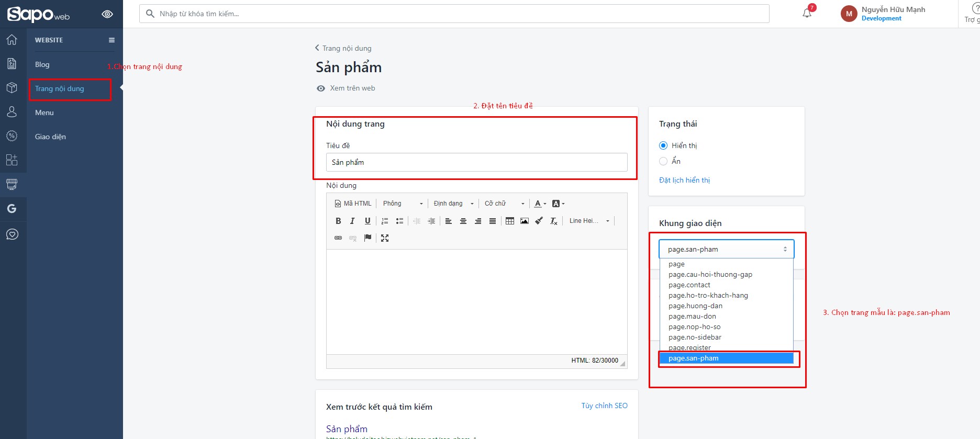
Task: Collapse the WEBSITE menu via hamburger icon
Action: (112, 40)
